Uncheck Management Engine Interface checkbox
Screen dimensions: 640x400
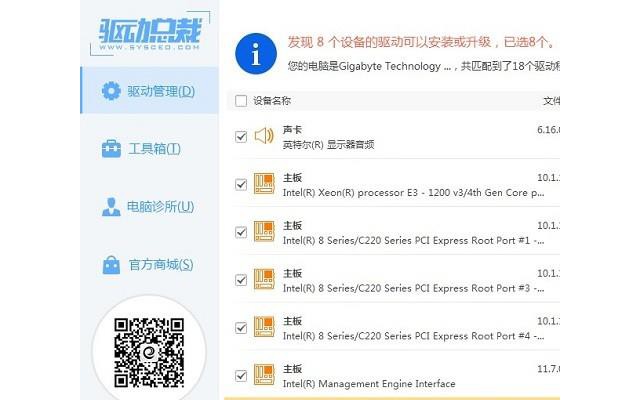[241, 375]
